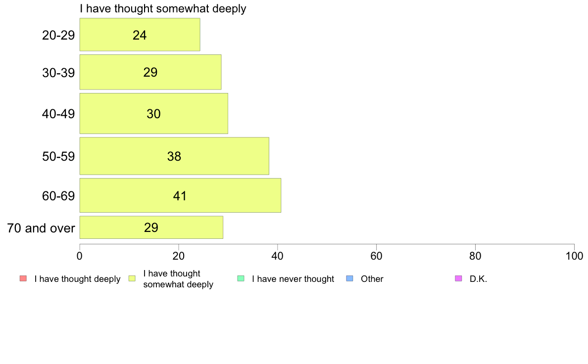Click the 'D.K.' legend label
The image size is (588, 364).
pyautogui.click(x=478, y=279)
